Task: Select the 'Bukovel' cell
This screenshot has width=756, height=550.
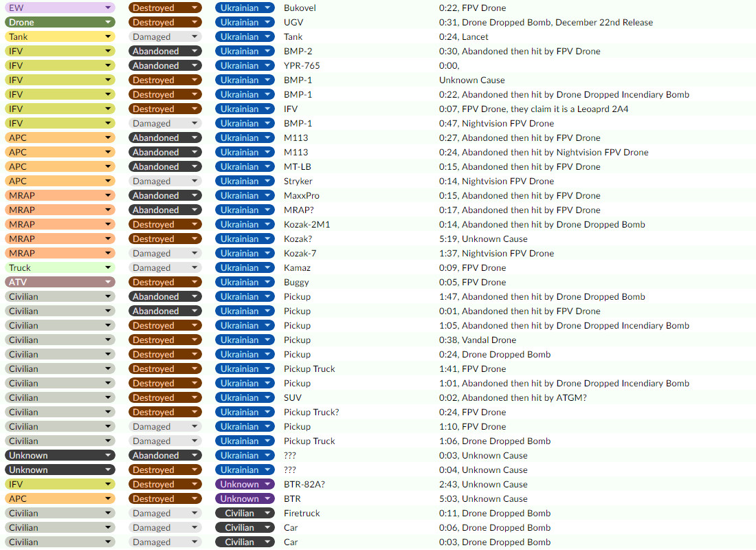Action: 300,8
